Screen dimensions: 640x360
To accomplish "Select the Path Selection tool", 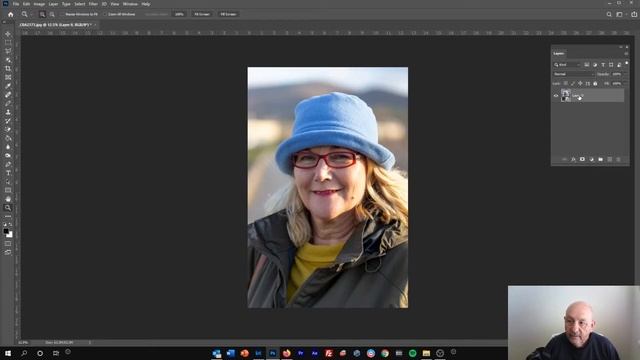I will [x=8, y=182].
